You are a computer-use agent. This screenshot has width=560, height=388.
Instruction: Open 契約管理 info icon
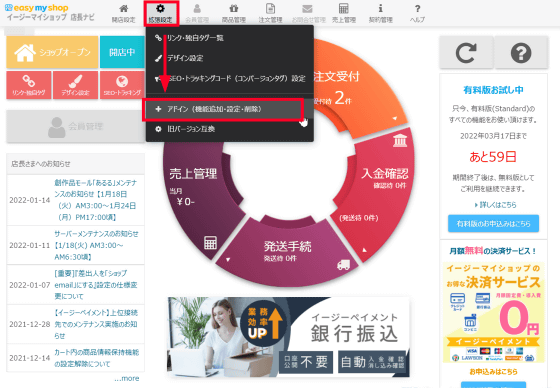381,9
